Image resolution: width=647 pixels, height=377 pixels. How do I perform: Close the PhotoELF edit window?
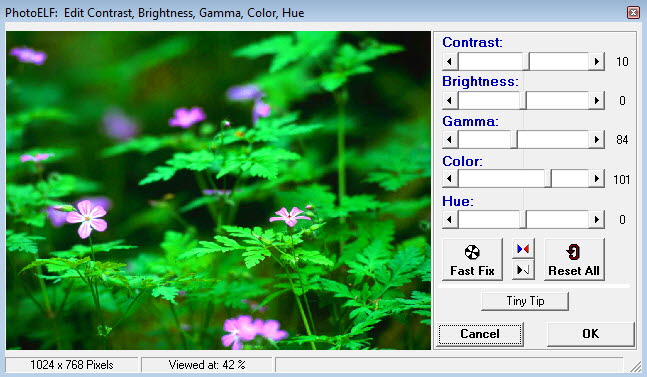point(633,13)
